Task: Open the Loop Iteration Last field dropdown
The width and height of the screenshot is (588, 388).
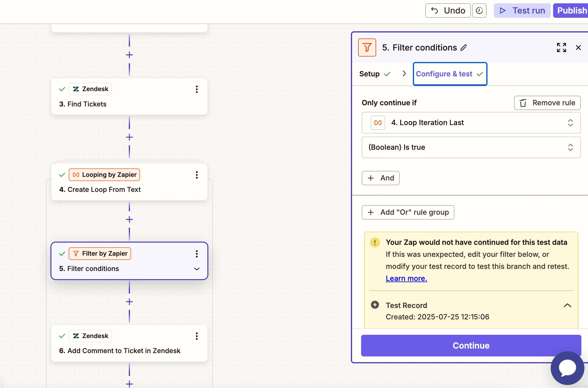Action: (x=471, y=123)
